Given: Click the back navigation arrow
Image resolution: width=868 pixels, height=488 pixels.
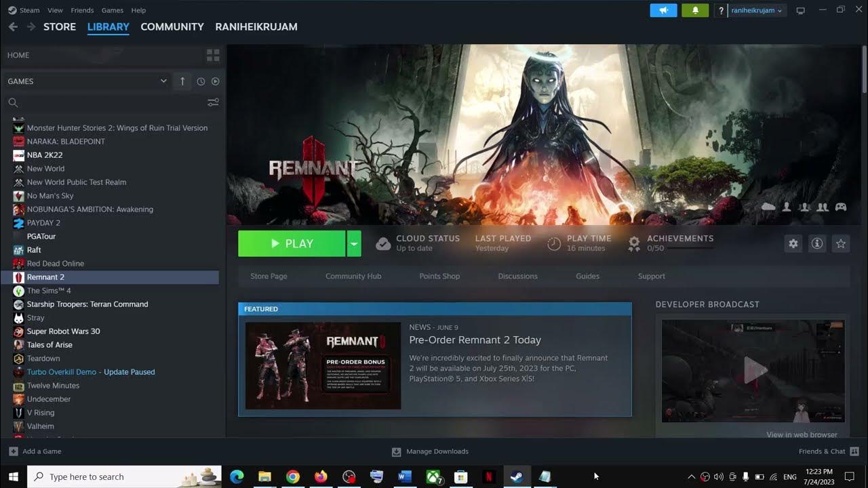Looking at the screenshot, I should [13, 26].
